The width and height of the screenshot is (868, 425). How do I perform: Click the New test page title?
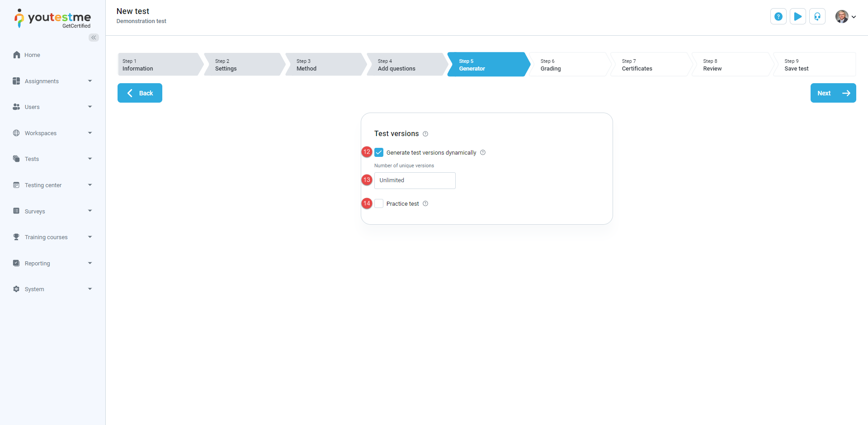[x=132, y=11]
